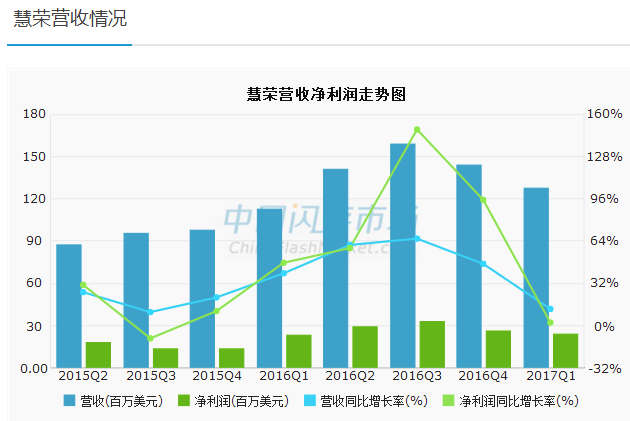
Task: Select the 2015Q2 green net profit bar
Action: click(x=98, y=355)
